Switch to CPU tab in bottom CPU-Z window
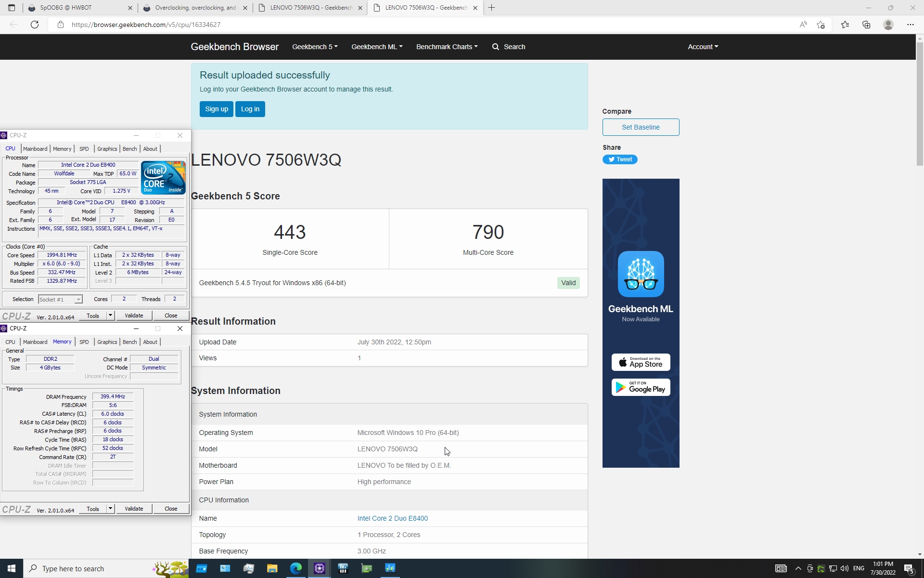Image resolution: width=924 pixels, height=578 pixels. [x=10, y=342]
